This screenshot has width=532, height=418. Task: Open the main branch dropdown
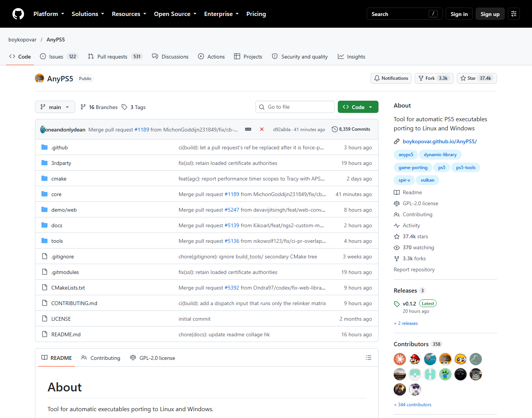pyautogui.click(x=55, y=107)
